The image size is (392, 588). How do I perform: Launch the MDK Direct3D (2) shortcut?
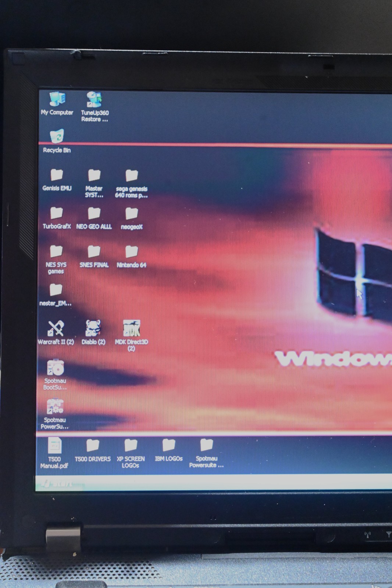(x=131, y=336)
